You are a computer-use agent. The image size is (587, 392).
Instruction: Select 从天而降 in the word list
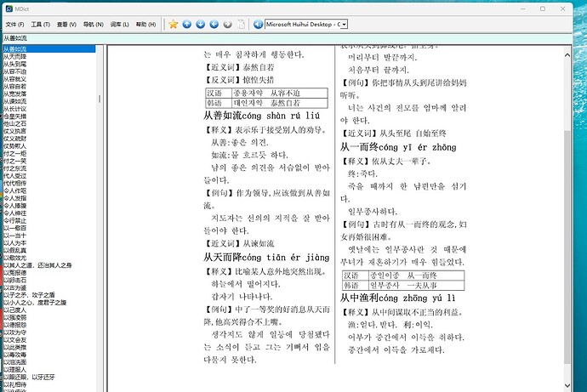15,56
